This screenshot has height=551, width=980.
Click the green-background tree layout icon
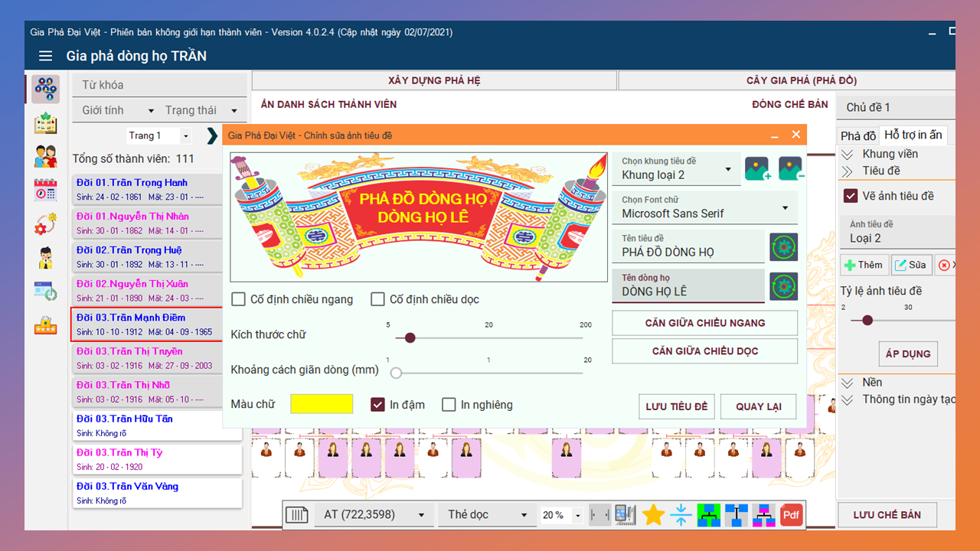(x=709, y=515)
